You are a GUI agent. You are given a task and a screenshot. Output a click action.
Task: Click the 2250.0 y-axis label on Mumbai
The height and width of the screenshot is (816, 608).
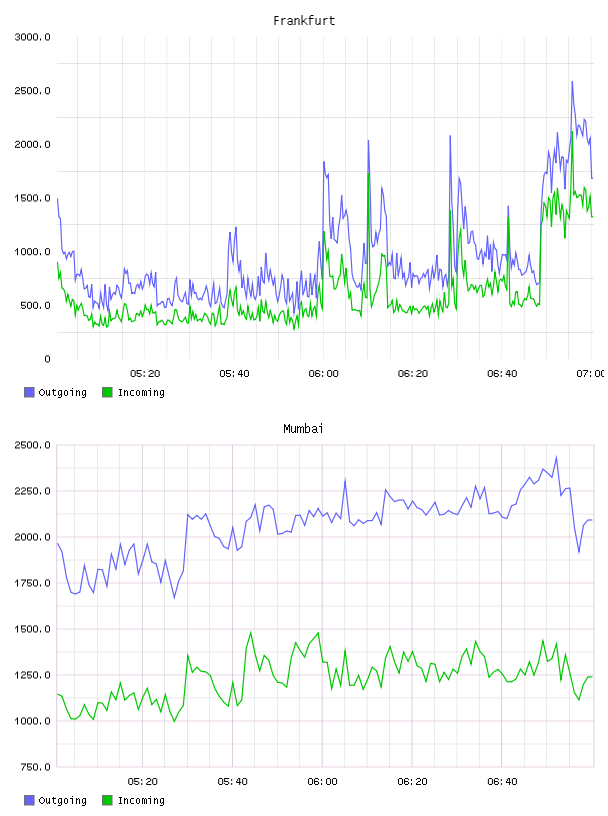(32, 491)
